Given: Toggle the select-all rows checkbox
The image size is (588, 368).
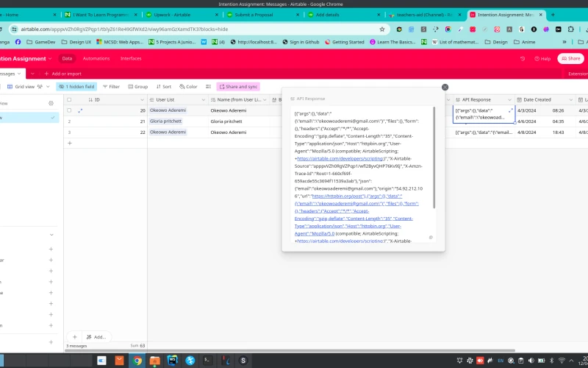Looking at the screenshot, I should pyautogui.click(x=69, y=100).
